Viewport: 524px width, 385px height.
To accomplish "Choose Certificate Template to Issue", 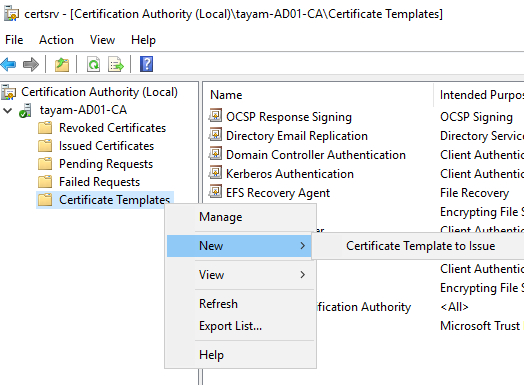I will [x=420, y=246].
